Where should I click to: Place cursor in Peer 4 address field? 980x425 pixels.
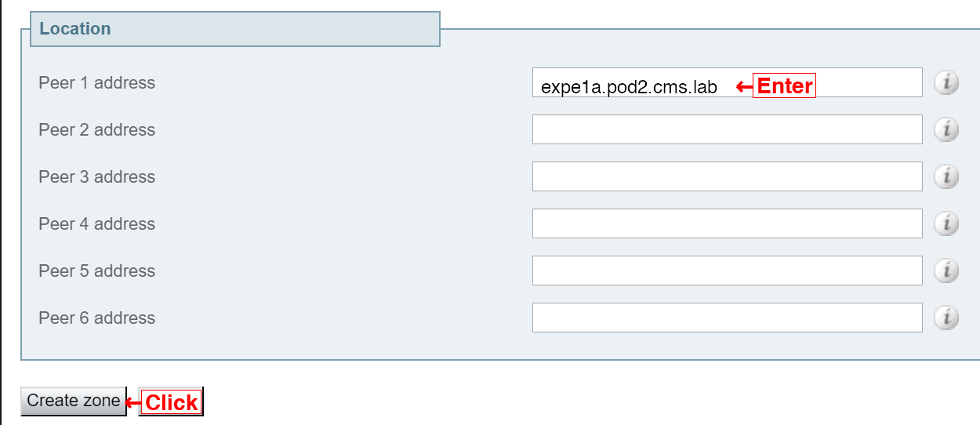[728, 223]
